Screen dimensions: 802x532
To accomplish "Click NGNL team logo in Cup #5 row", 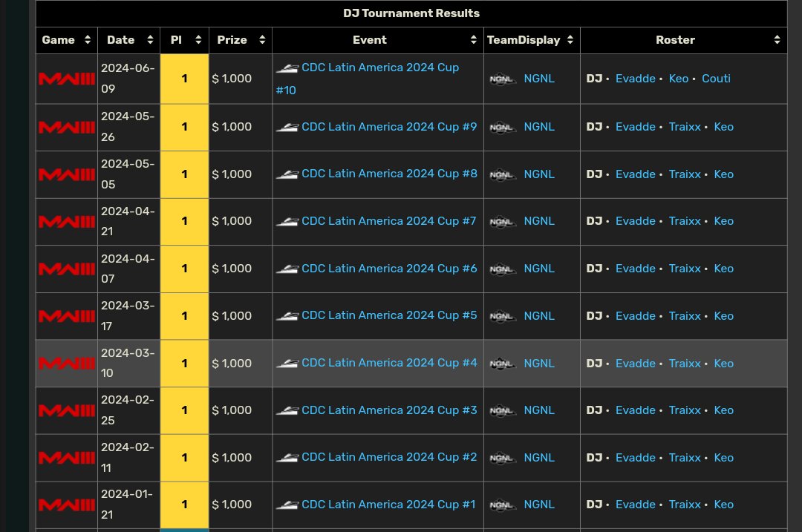I will coord(502,316).
